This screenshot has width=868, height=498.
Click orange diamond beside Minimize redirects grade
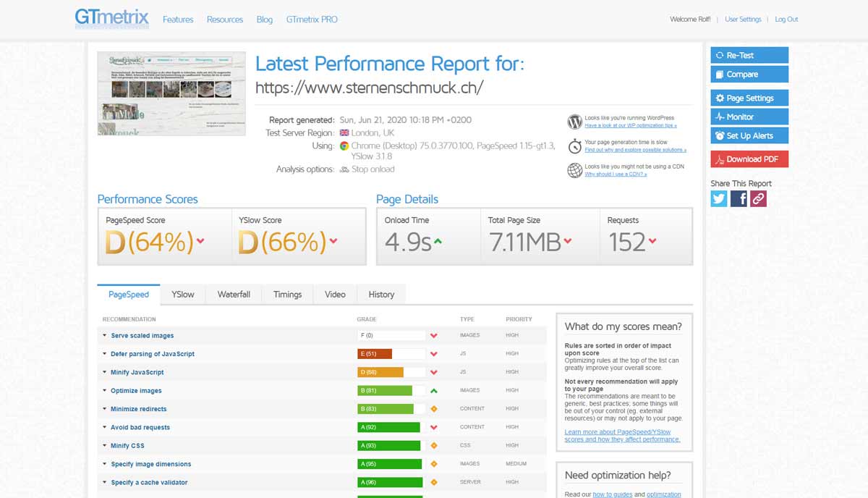pos(434,409)
